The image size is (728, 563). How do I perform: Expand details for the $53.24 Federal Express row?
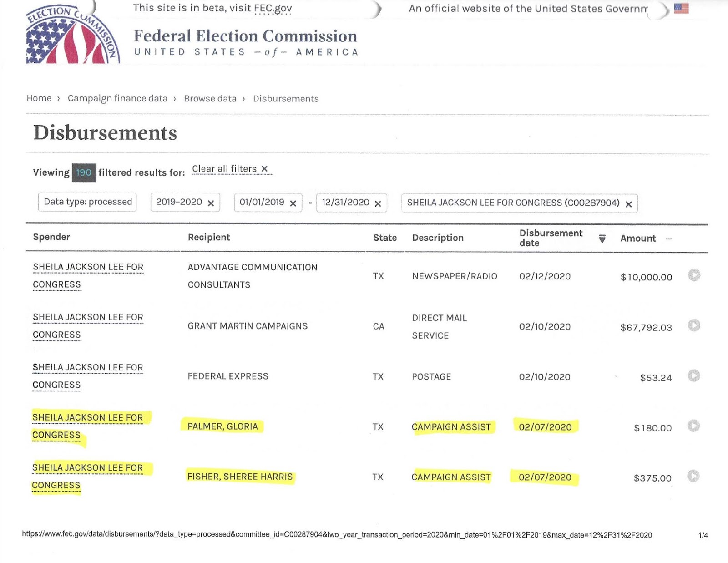point(693,376)
